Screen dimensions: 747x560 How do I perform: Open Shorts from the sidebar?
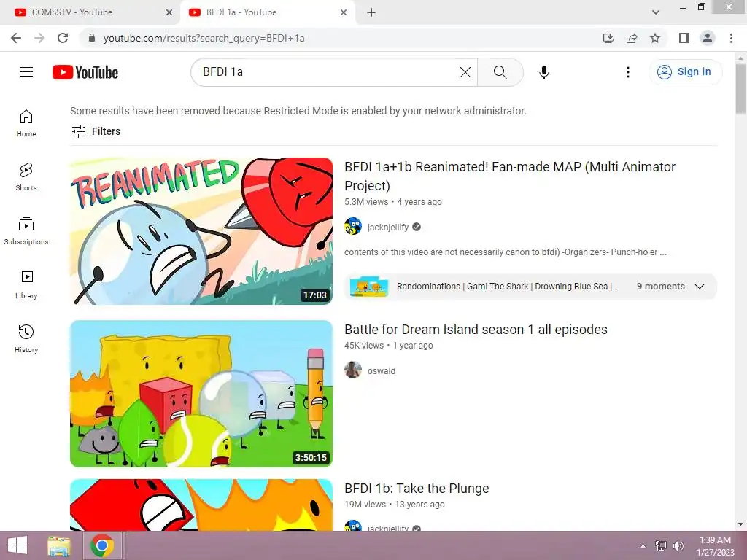(x=26, y=176)
